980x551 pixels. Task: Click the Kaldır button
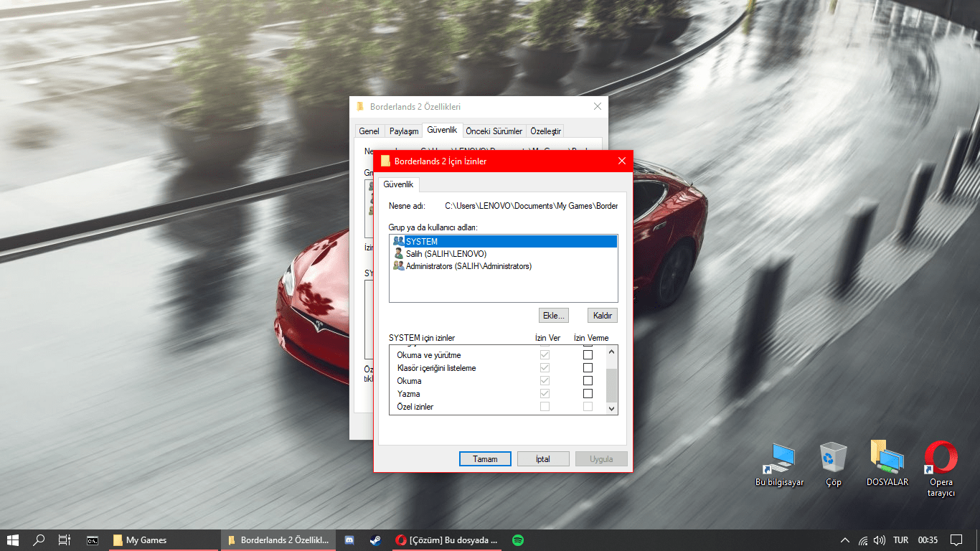pyautogui.click(x=603, y=316)
